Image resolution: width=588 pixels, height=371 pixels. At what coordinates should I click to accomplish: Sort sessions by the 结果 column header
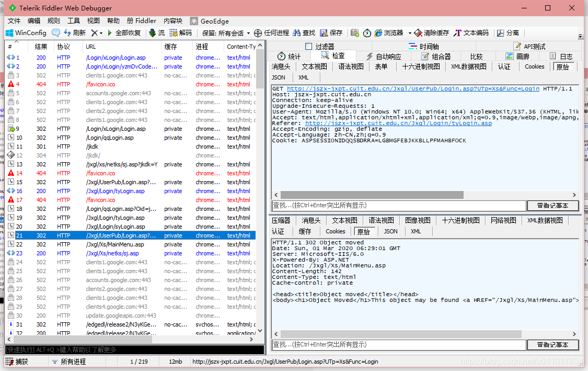(x=41, y=47)
